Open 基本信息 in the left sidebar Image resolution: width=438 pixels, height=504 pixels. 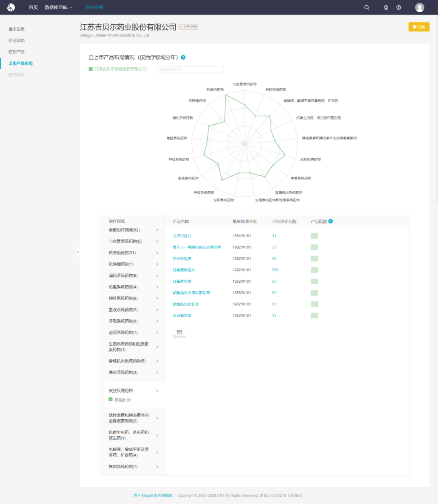(x=17, y=29)
